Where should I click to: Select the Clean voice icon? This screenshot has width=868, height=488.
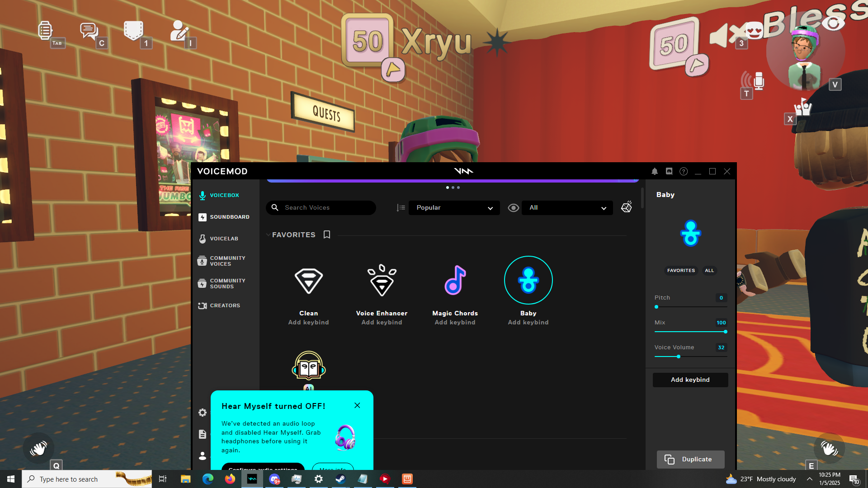(308, 281)
